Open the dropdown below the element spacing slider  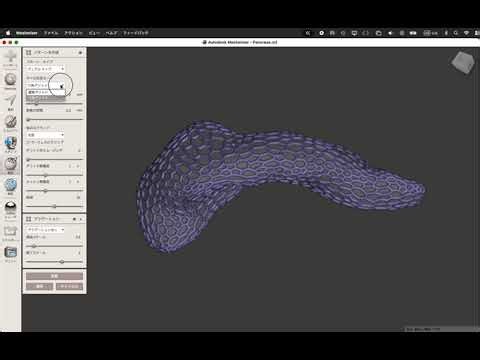(46, 135)
